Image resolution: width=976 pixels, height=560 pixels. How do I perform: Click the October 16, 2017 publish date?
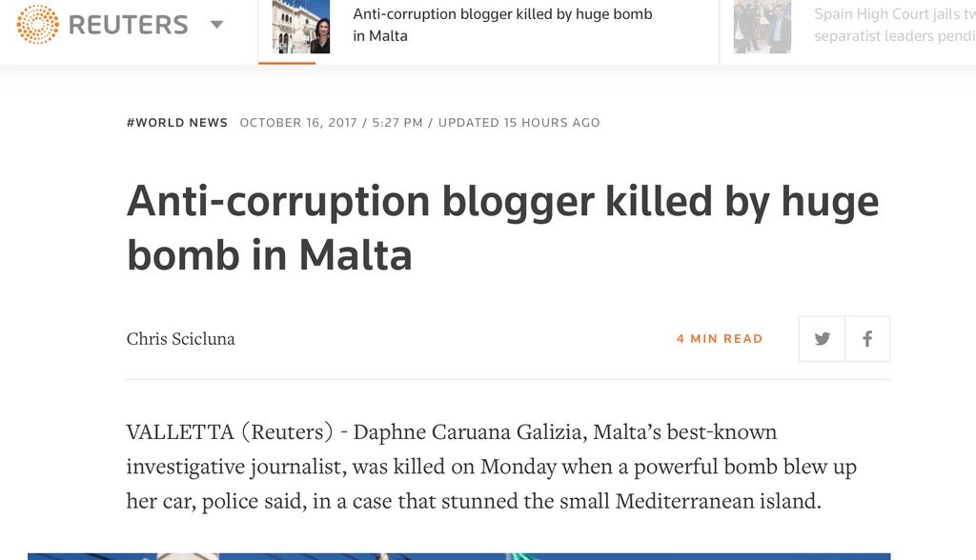coord(298,123)
